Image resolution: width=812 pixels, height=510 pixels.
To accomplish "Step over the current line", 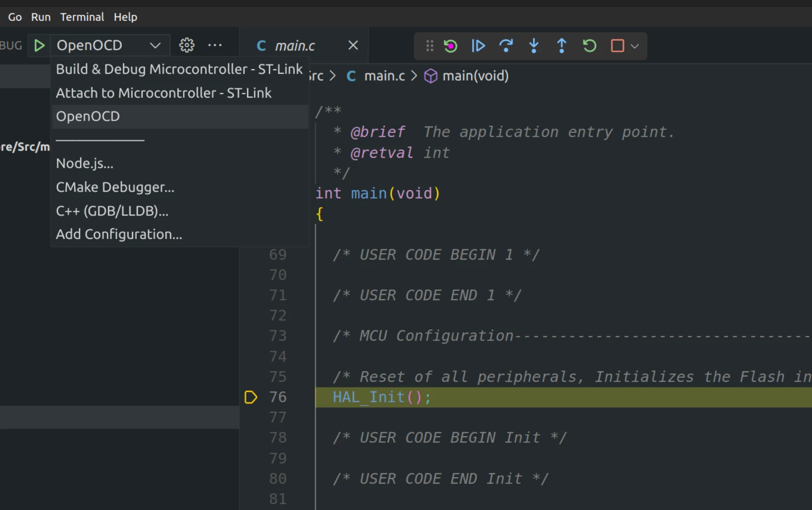I will coord(506,46).
